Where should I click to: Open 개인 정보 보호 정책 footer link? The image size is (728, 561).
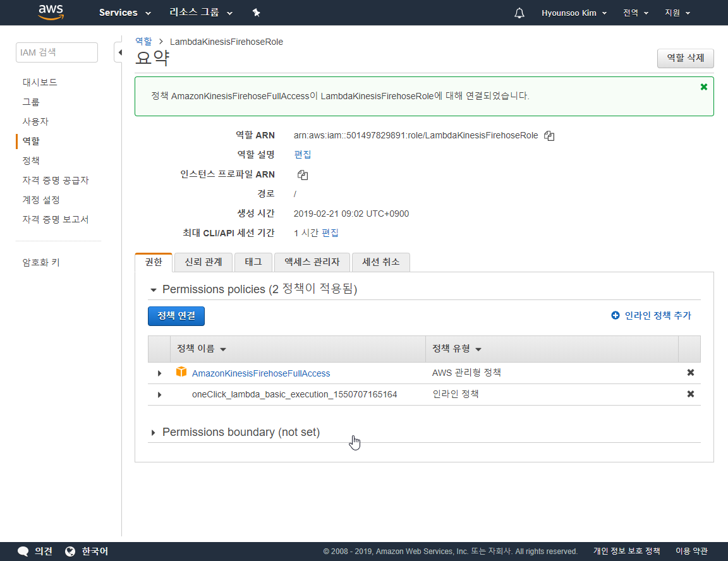(626, 552)
